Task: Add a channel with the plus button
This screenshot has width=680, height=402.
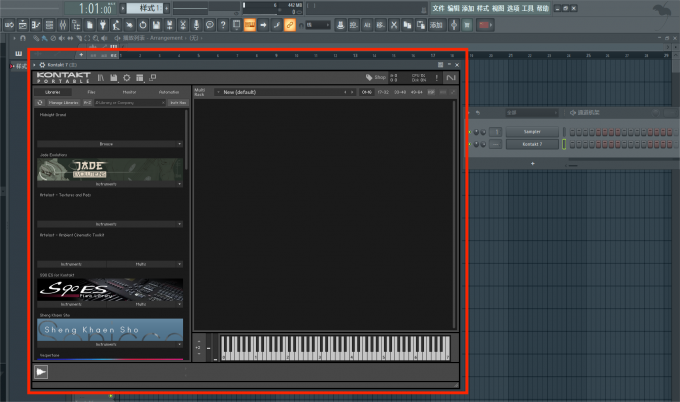Action: click(533, 163)
